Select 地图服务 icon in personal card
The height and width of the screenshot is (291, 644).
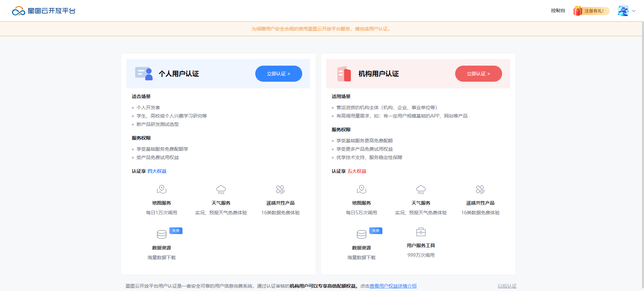click(162, 190)
